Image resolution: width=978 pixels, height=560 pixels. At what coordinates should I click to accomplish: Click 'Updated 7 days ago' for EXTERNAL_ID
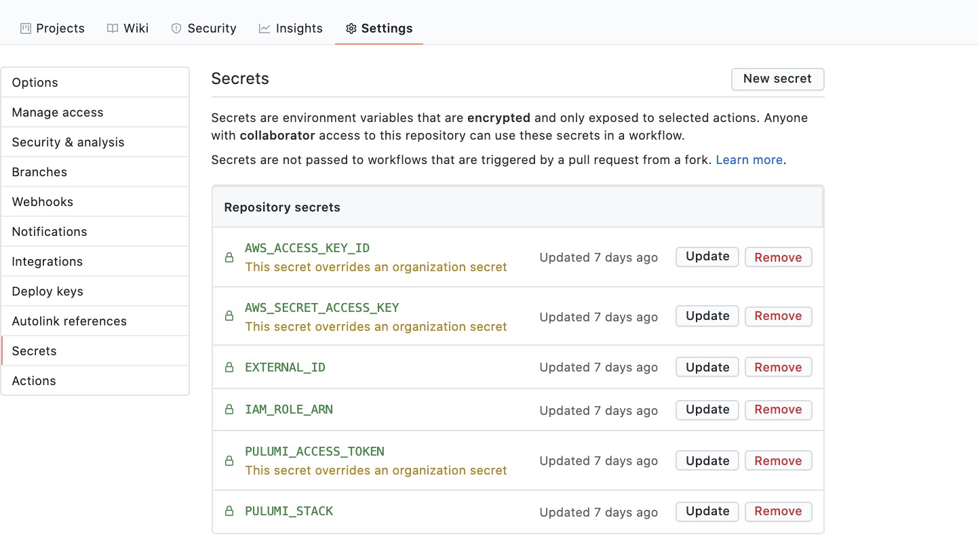[599, 367]
